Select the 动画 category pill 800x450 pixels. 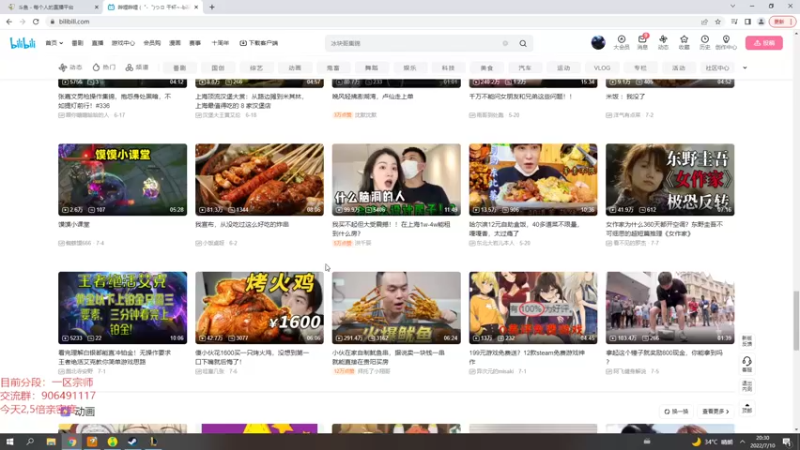tap(295, 68)
